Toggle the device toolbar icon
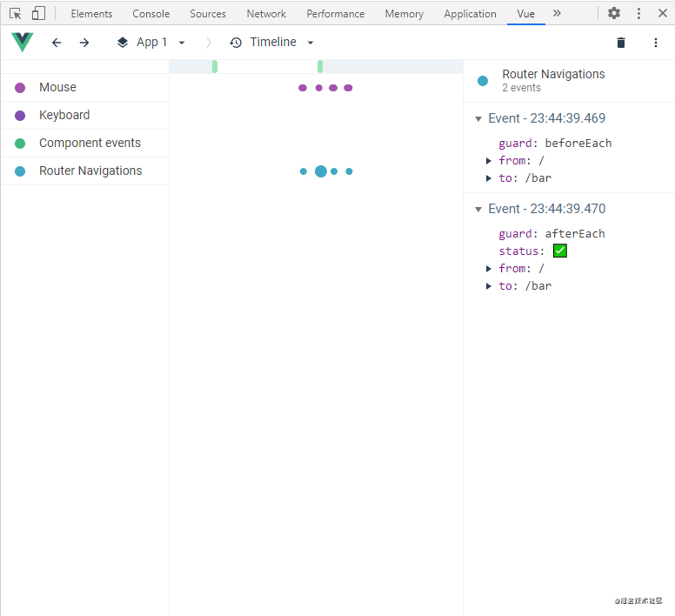The width and height of the screenshot is (675, 616). click(x=38, y=13)
